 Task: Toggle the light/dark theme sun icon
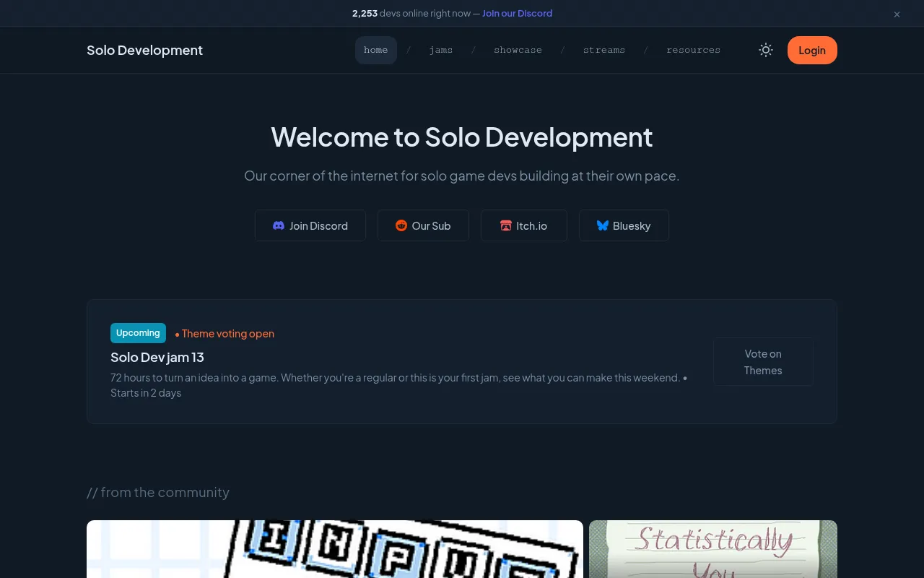coord(766,50)
